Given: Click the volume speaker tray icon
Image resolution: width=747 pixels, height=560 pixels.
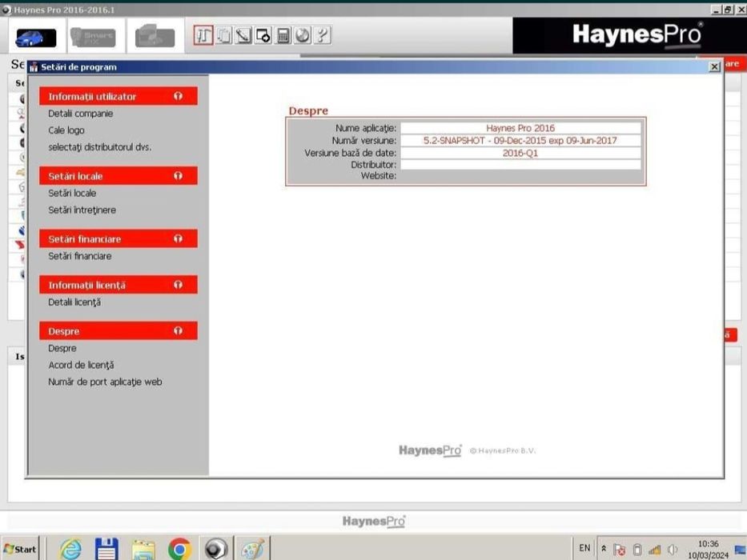Looking at the screenshot, I should click(673, 550).
